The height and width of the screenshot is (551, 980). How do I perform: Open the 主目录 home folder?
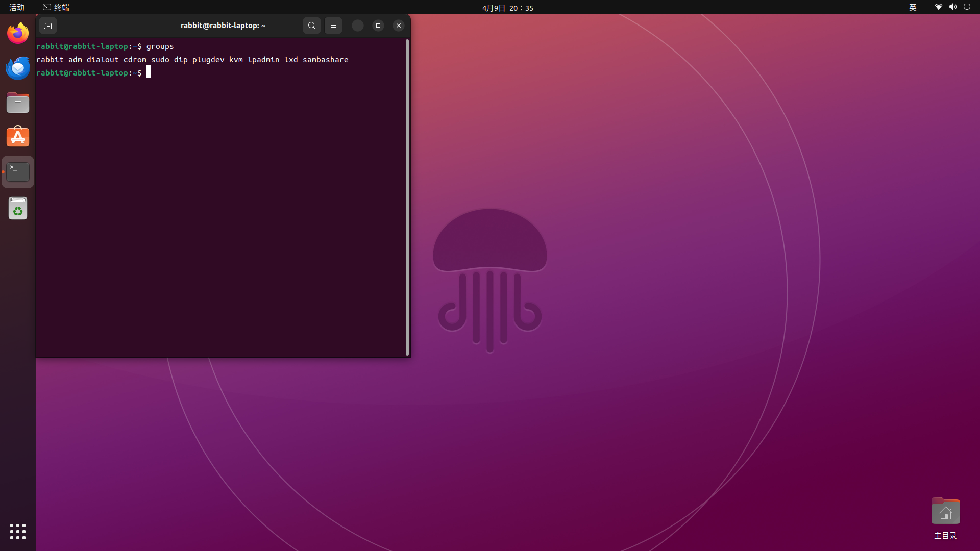coord(945,512)
